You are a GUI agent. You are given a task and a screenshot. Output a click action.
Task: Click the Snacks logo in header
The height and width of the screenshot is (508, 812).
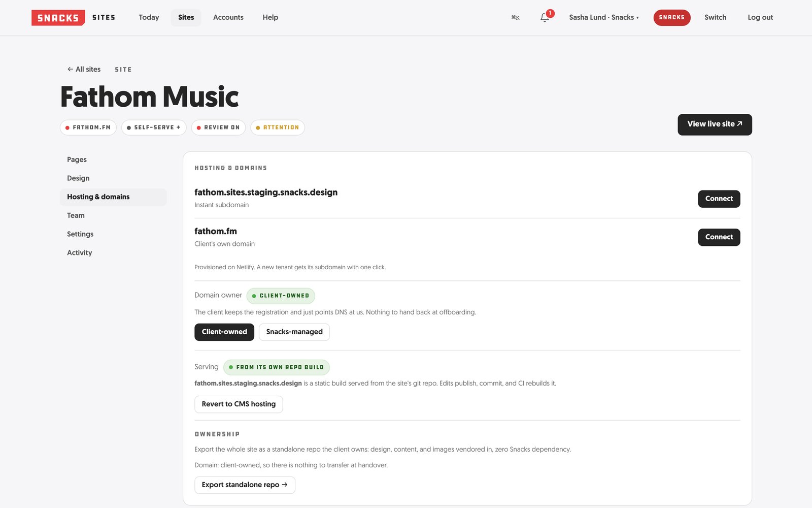click(58, 18)
